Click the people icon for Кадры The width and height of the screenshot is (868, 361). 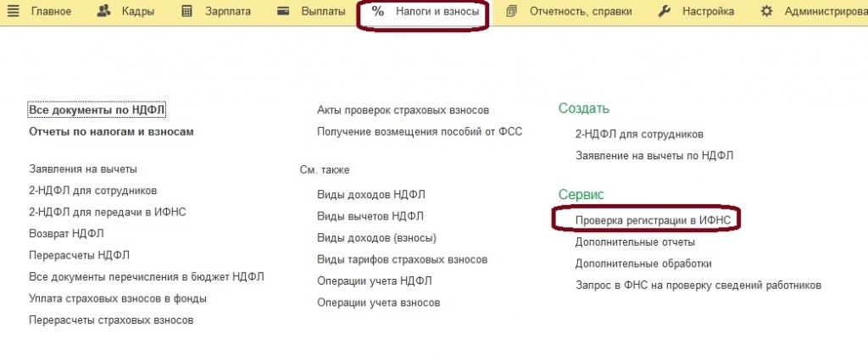coord(104,12)
